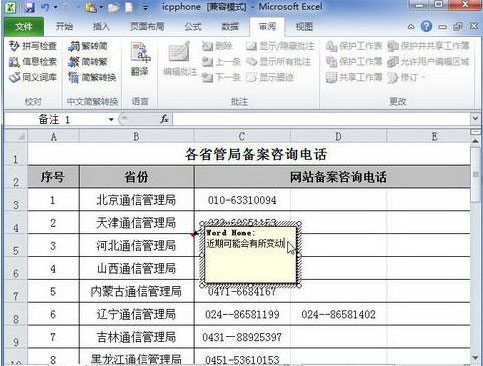Run the 拼写检查 spell check tool
Screen dimensions: 483x366
[33, 46]
